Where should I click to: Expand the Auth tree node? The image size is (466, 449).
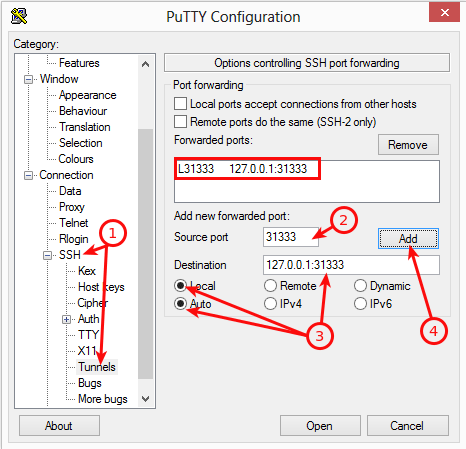[x=66, y=319]
